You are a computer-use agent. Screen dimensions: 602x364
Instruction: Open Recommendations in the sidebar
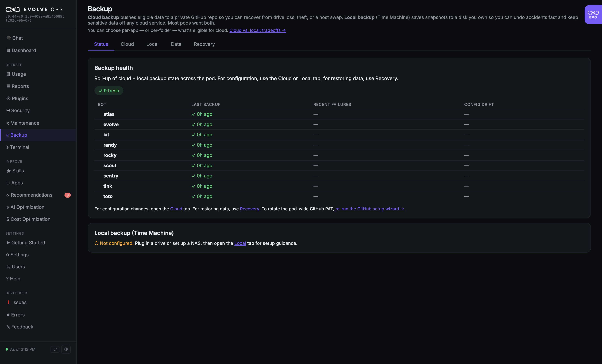38,195
